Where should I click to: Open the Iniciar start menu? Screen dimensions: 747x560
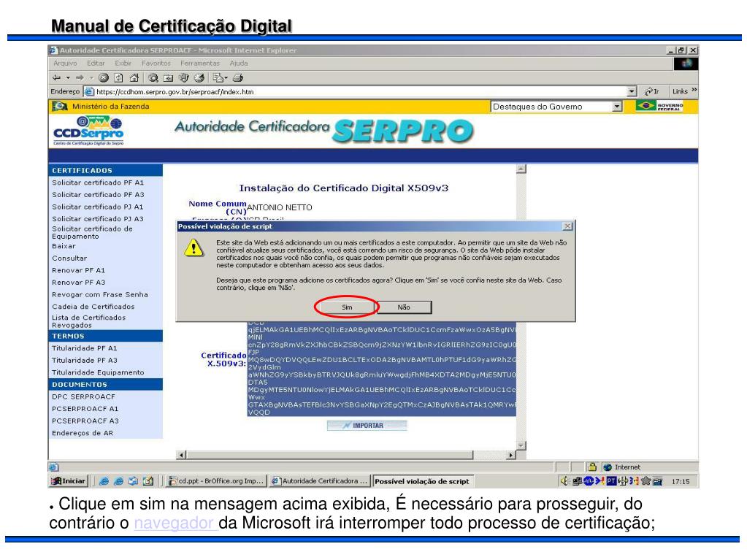click(69, 481)
